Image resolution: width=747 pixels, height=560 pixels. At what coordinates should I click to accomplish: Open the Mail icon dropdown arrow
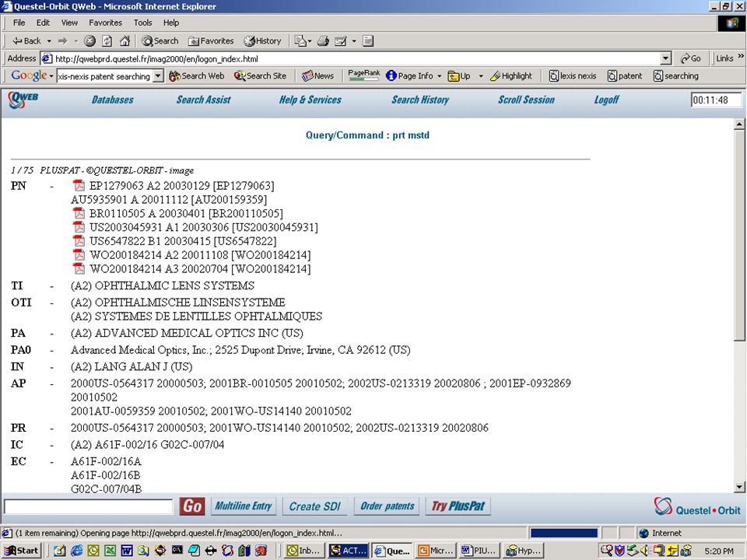pyautogui.click(x=354, y=41)
